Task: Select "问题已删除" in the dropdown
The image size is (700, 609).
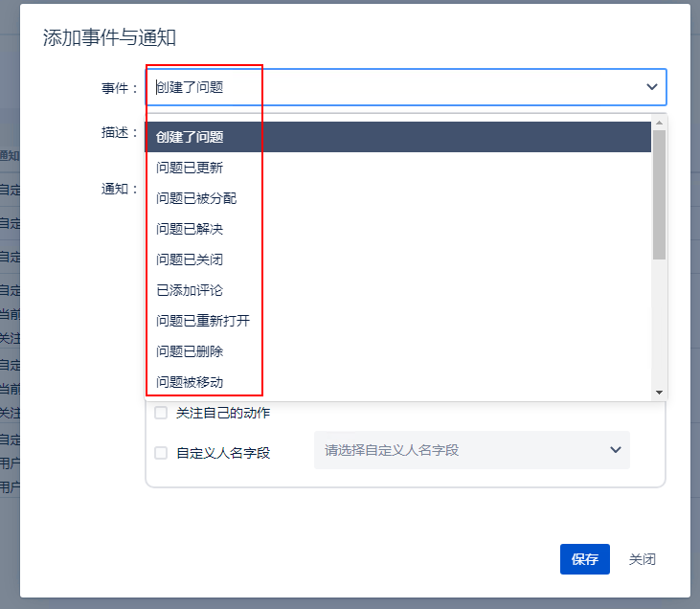Action: coord(190,351)
